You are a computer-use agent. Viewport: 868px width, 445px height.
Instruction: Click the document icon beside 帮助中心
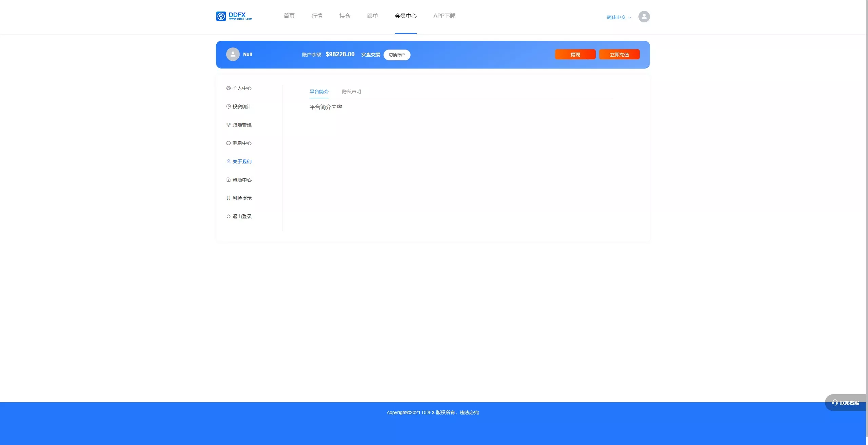tap(229, 180)
